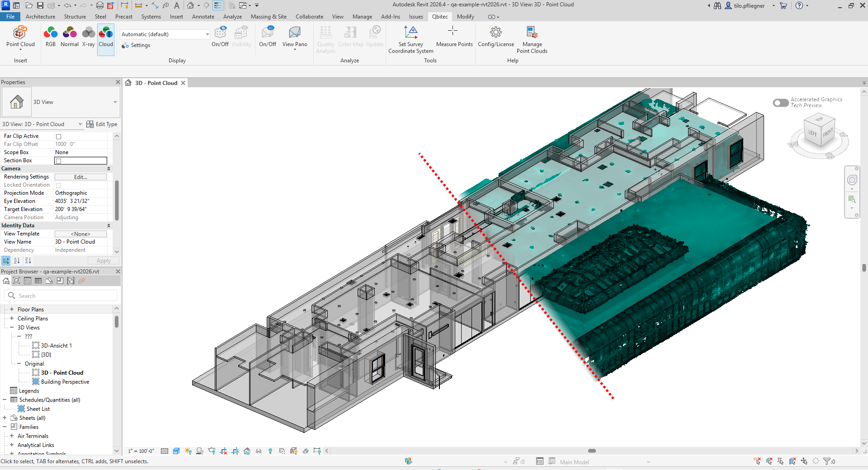This screenshot has height=470, width=868.
Task: Select the Cloud display mode
Action: (106, 40)
